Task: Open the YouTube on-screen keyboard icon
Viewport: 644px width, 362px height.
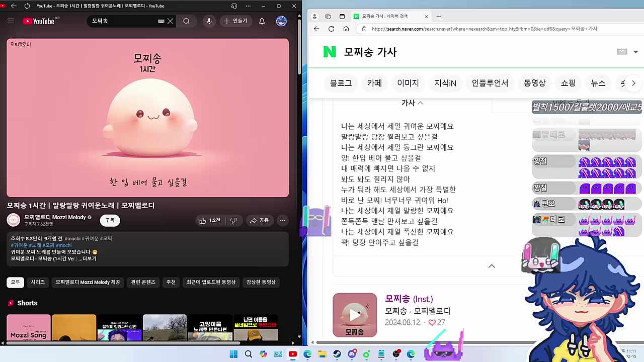Action: (x=161, y=21)
